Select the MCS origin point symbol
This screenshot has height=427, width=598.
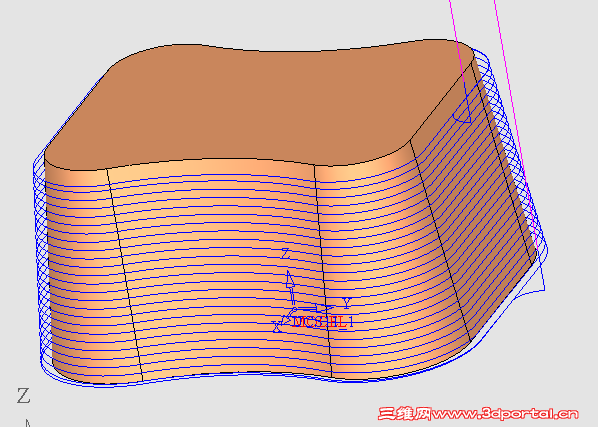coord(294,309)
